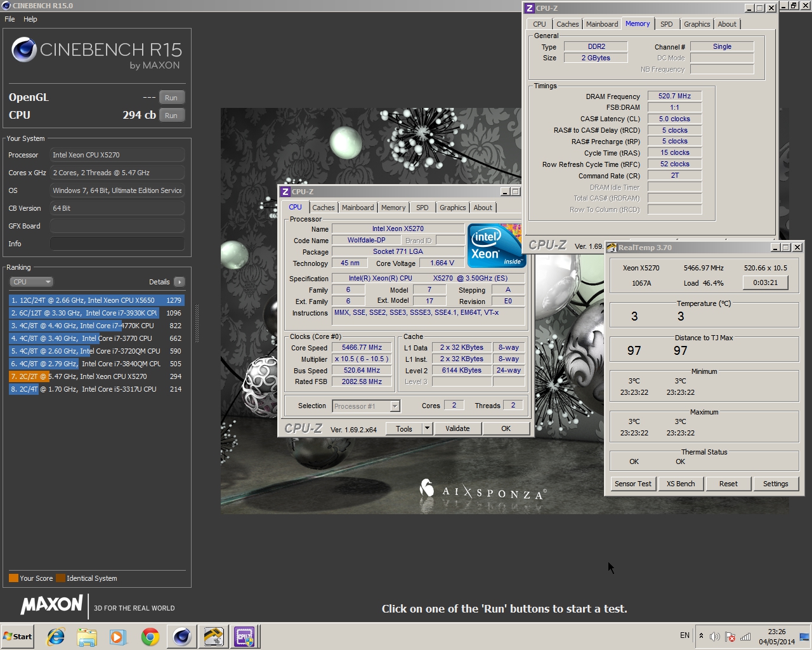Screen dimensions: 812x650
Task: Open the Cinebench File menu
Action: point(10,19)
